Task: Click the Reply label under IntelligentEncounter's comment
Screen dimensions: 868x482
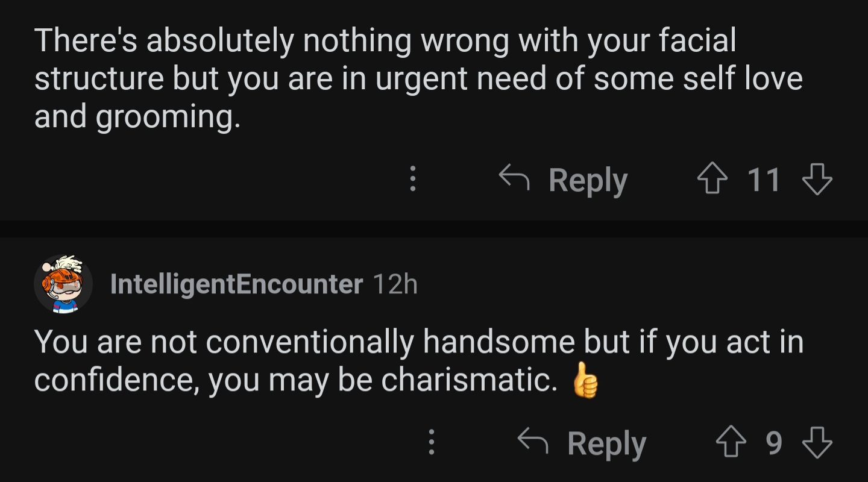Action: (607, 444)
